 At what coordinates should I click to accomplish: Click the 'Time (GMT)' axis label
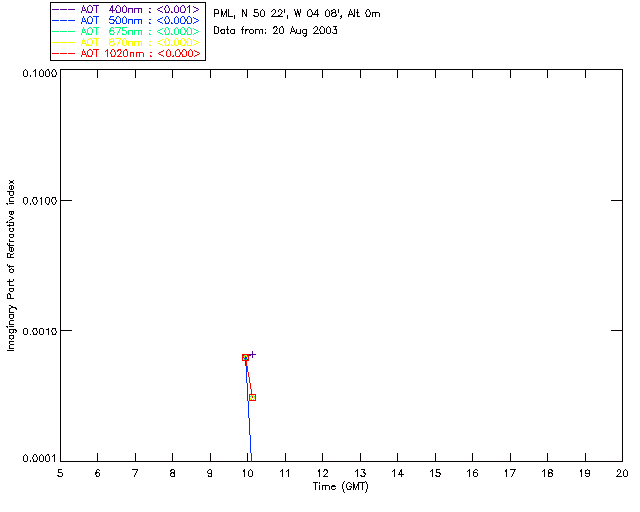(x=341, y=487)
